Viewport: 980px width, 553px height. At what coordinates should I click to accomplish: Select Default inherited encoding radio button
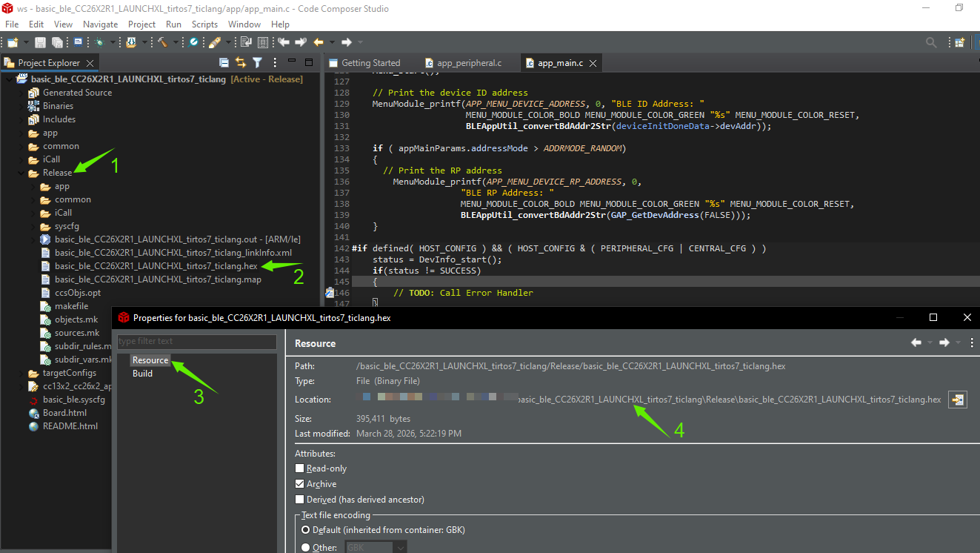click(x=305, y=530)
